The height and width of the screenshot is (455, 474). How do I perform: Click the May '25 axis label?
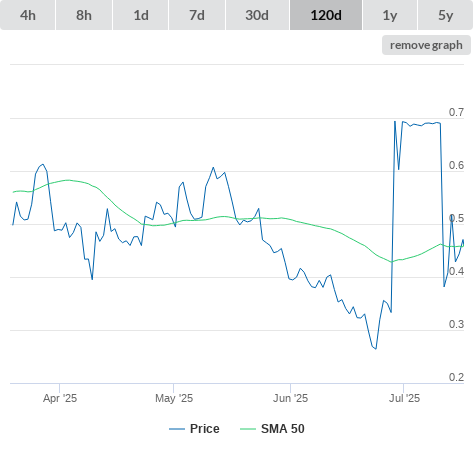click(x=174, y=398)
